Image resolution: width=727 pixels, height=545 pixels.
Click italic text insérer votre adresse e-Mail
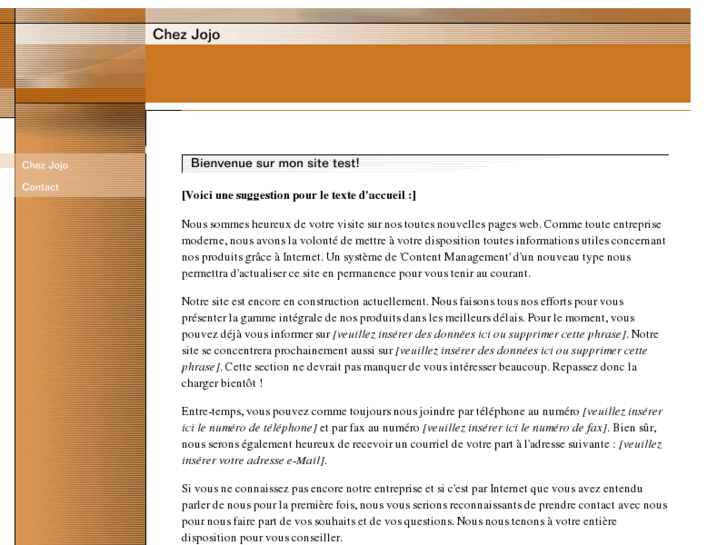coord(253,461)
